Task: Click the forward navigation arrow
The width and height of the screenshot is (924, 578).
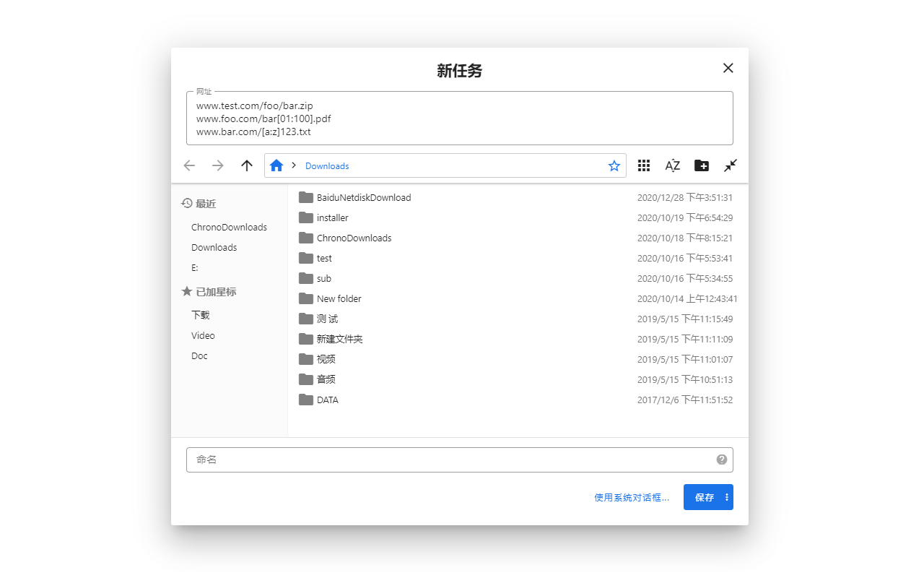Action: point(218,165)
